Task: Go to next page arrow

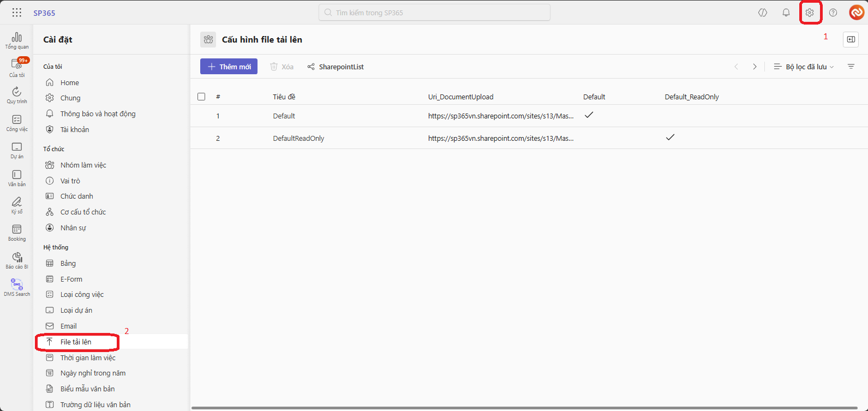Action: [x=755, y=67]
